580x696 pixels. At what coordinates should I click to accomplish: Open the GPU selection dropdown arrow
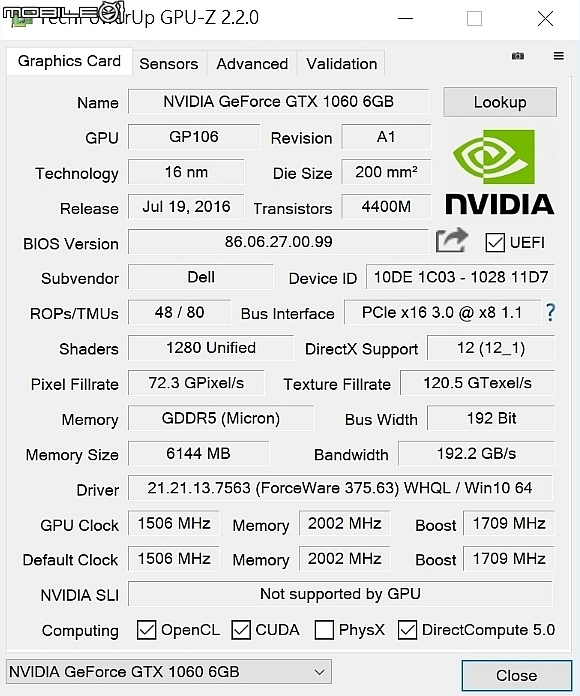click(319, 672)
